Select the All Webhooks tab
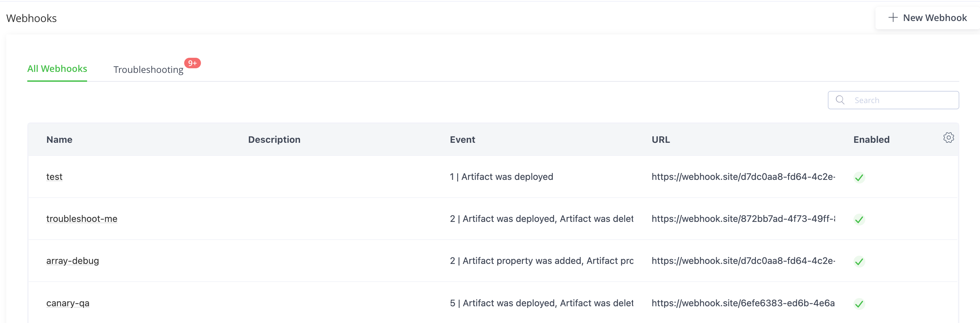This screenshot has height=323, width=980. click(57, 69)
